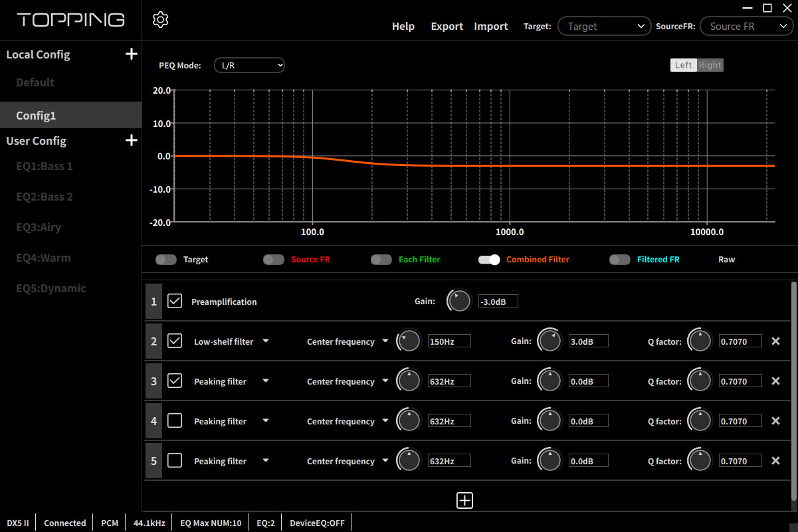Enable the filter 4 checkbox

175,421
